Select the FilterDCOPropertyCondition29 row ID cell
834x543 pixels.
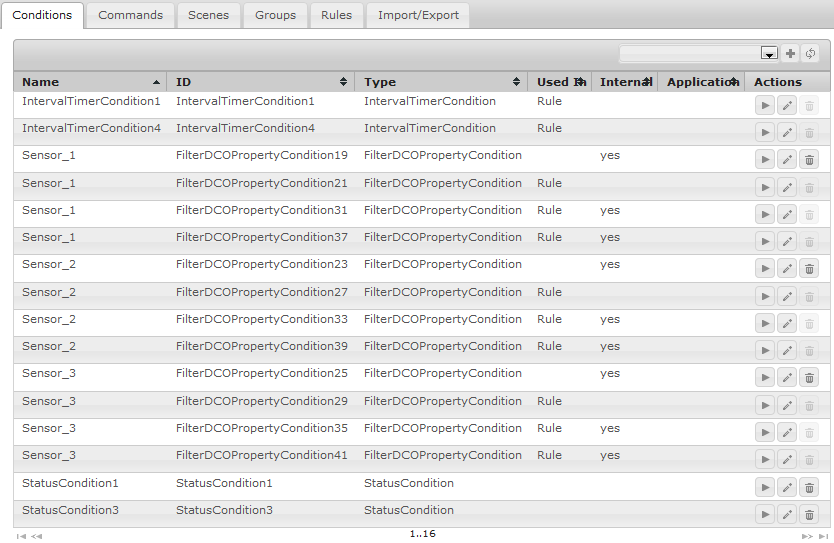click(262, 401)
